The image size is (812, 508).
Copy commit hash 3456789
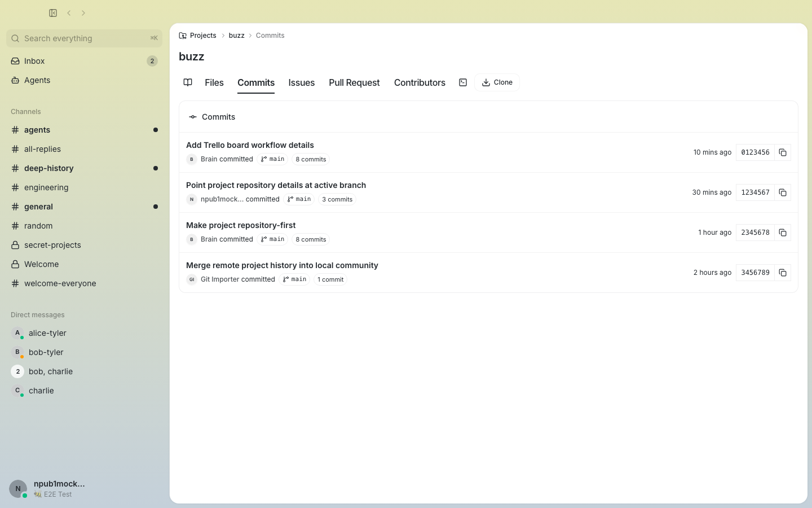(783, 273)
